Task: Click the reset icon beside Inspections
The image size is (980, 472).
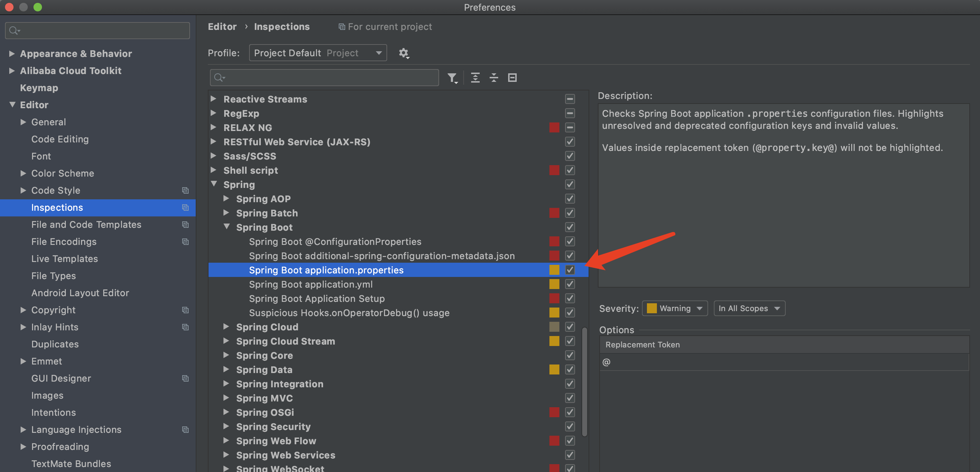Action: (x=184, y=208)
